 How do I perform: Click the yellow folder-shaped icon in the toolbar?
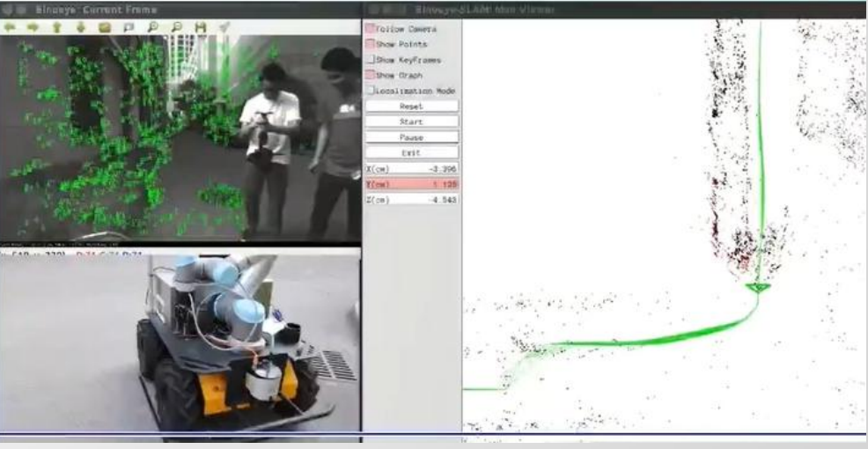coord(105,27)
